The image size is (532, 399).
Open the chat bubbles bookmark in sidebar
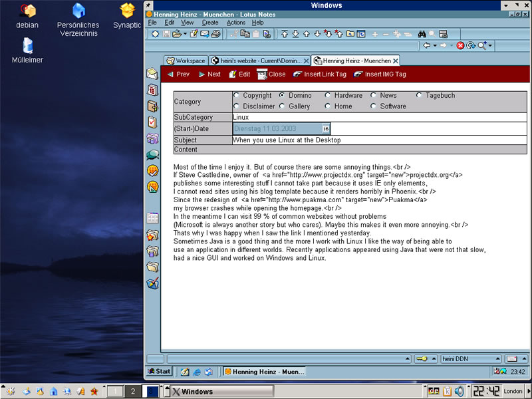tap(153, 155)
